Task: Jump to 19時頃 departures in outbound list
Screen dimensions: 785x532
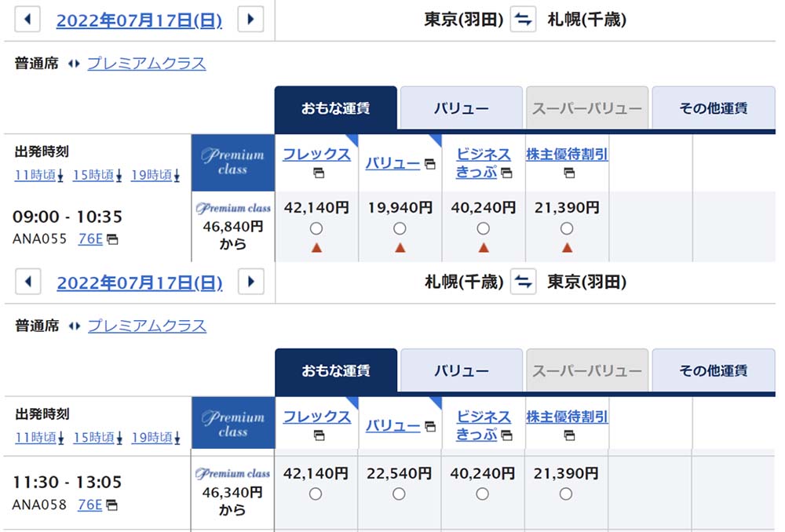Action: [155, 175]
